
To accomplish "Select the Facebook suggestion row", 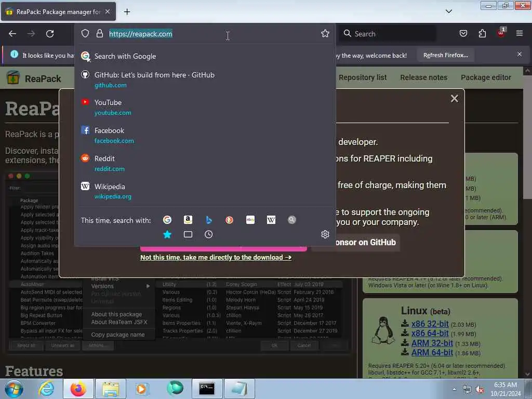I will tap(205, 136).
